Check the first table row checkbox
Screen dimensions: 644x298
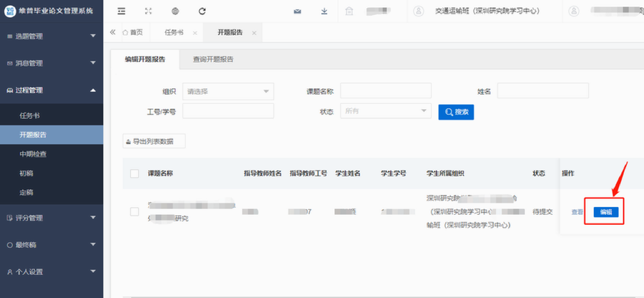click(x=135, y=211)
